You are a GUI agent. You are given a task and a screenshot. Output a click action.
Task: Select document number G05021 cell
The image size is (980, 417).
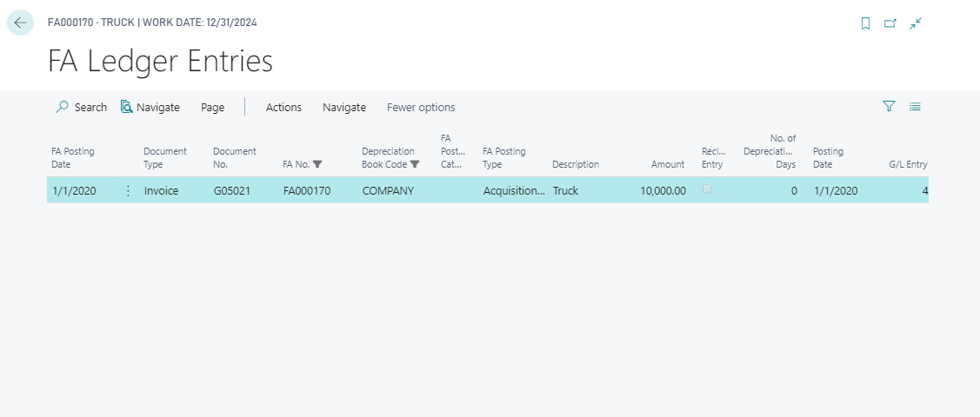232,191
